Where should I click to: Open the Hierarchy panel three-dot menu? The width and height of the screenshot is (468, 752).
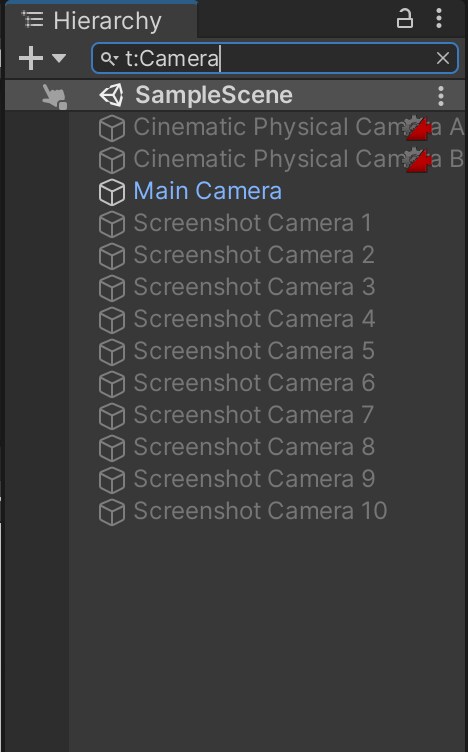pyautogui.click(x=439, y=18)
